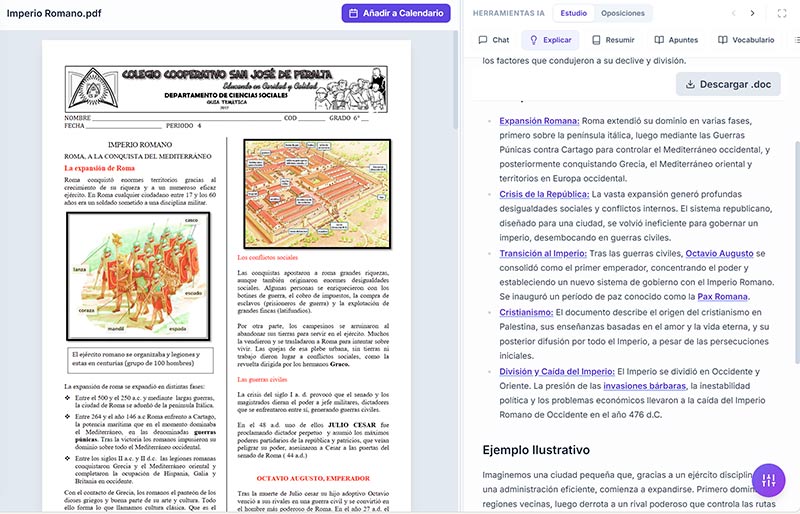Follow the Crisis de la República link
The width and height of the screenshot is (800, 514).
(x=544, y=194)
